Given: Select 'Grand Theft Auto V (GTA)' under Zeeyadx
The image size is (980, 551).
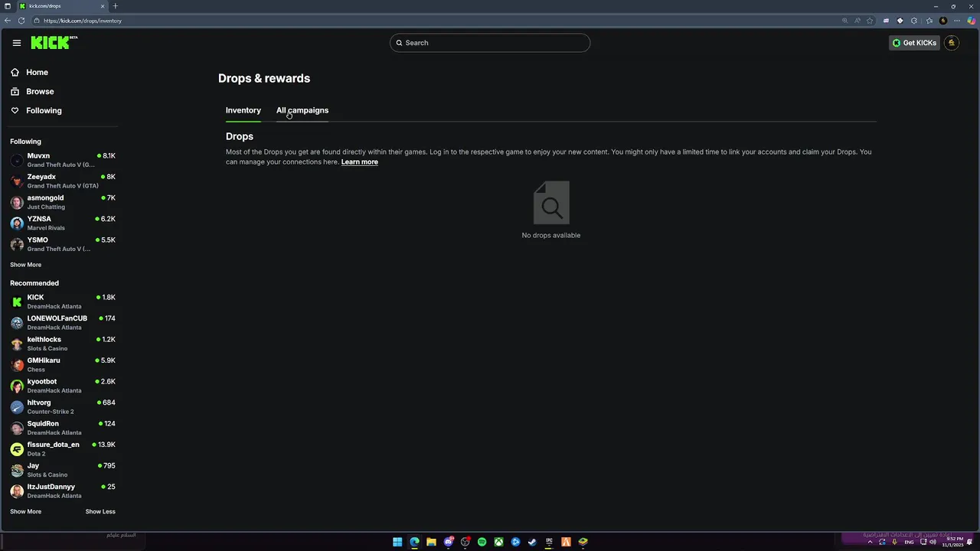Looking at the screenshot, I should click(x=63, y=186).
